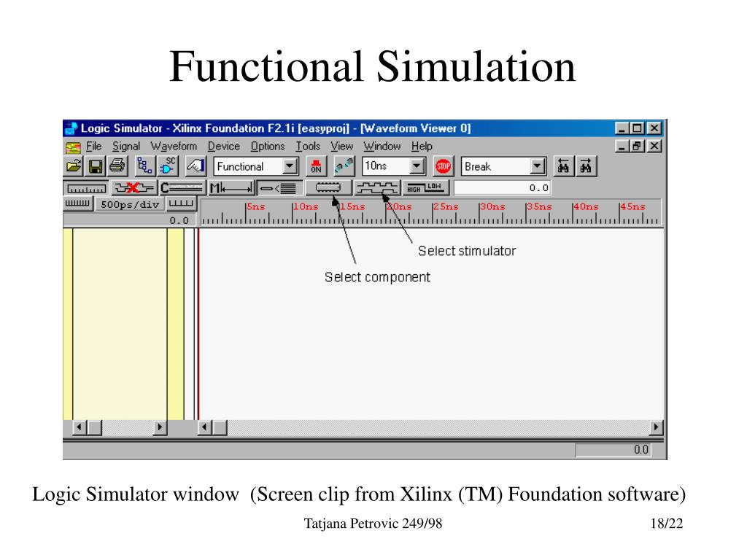Image resolution: width=747 pixels, height=560 pixels.
Task: Open the Signal menu
Action: point(126,146)
